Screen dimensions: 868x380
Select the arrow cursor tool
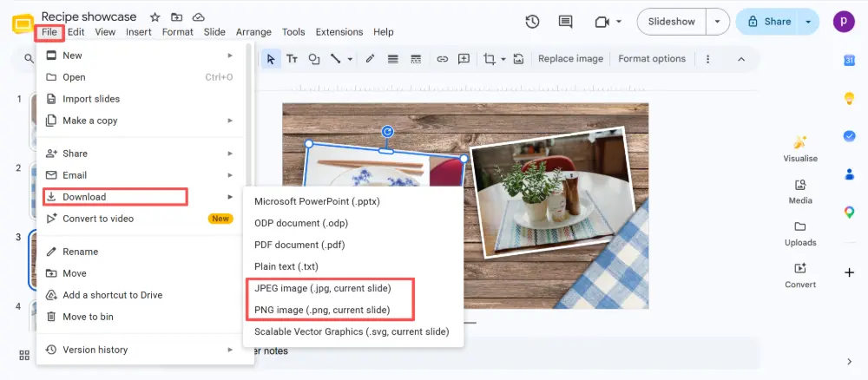coord(271,59)
